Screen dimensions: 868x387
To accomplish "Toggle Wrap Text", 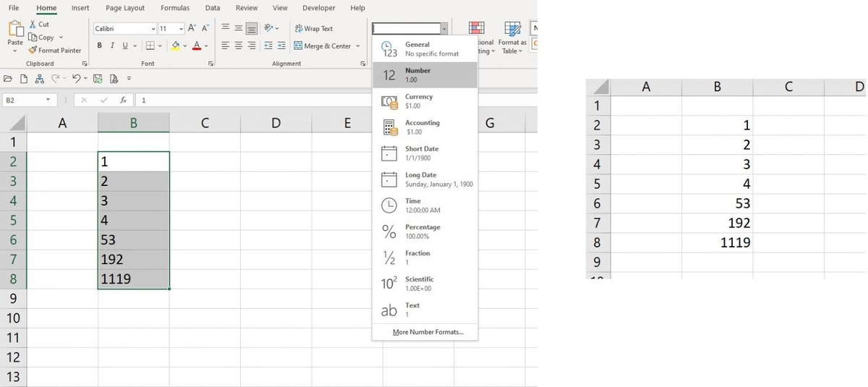I will click(314, 28).
